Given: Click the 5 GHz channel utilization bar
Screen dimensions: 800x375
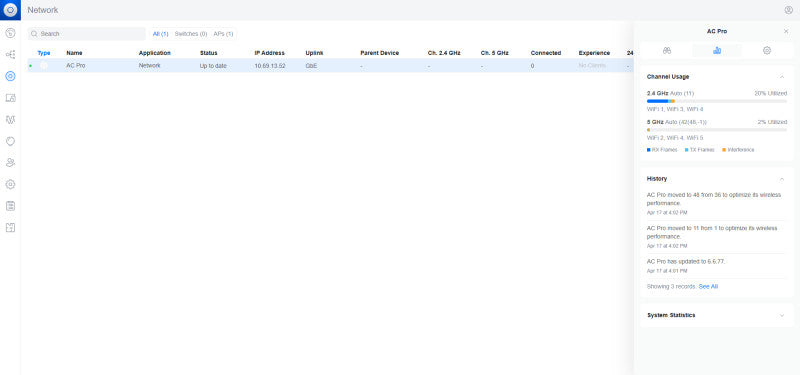Looking at the screenshot, I should click(717, 130).
